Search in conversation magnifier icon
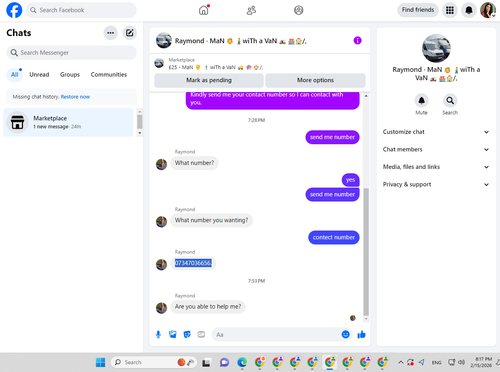This screenshot has width=500, height=372. (450, 100)
